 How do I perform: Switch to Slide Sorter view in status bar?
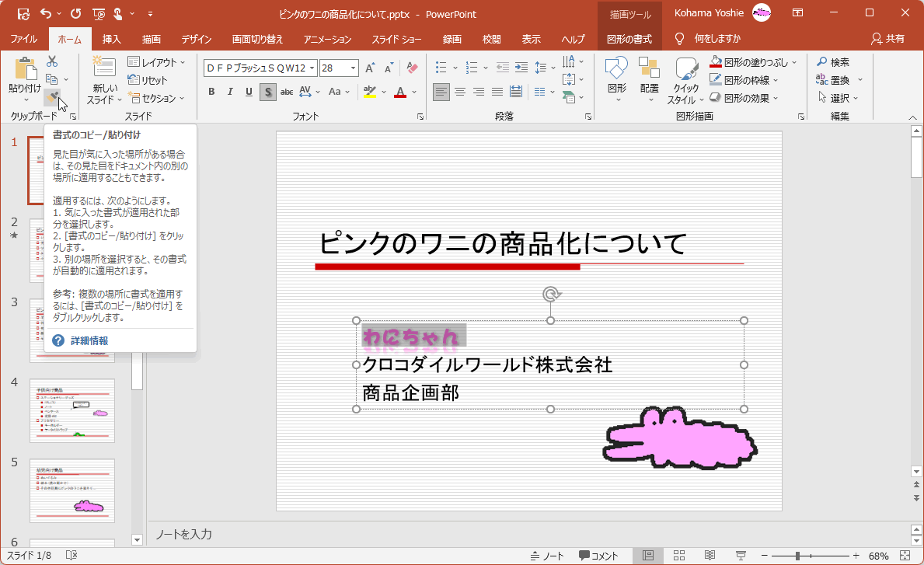pos(678,556)
